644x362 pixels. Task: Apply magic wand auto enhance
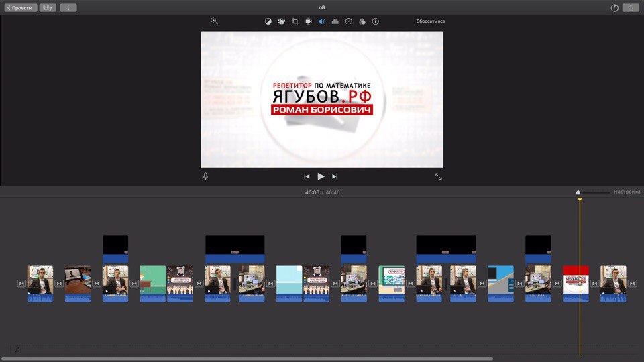point(214,21)
